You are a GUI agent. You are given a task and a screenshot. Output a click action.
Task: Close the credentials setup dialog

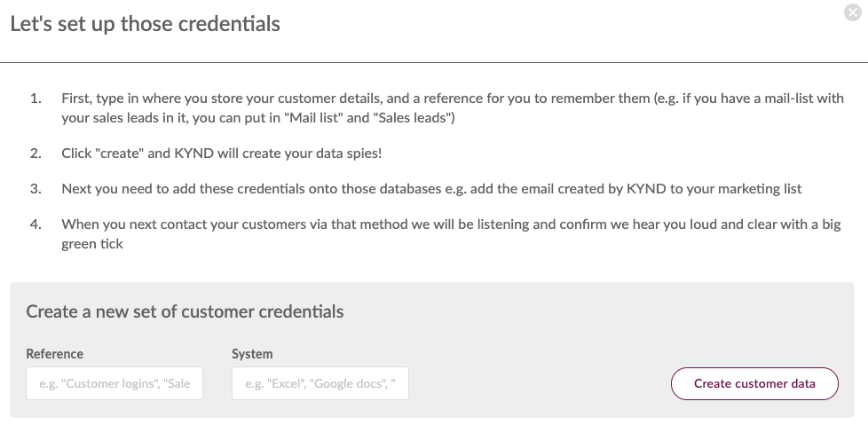coord(853,12)
